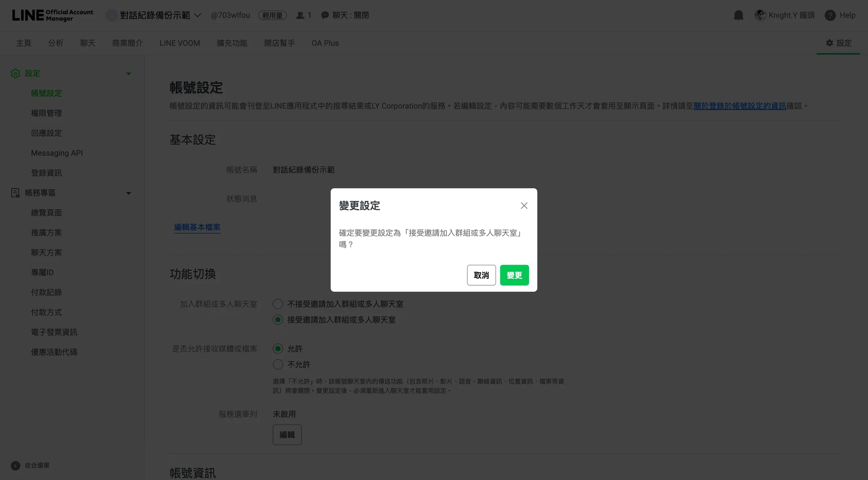868x480 pixels.
Task: Confirm with the green 變更 button
Action: (514, 275)
